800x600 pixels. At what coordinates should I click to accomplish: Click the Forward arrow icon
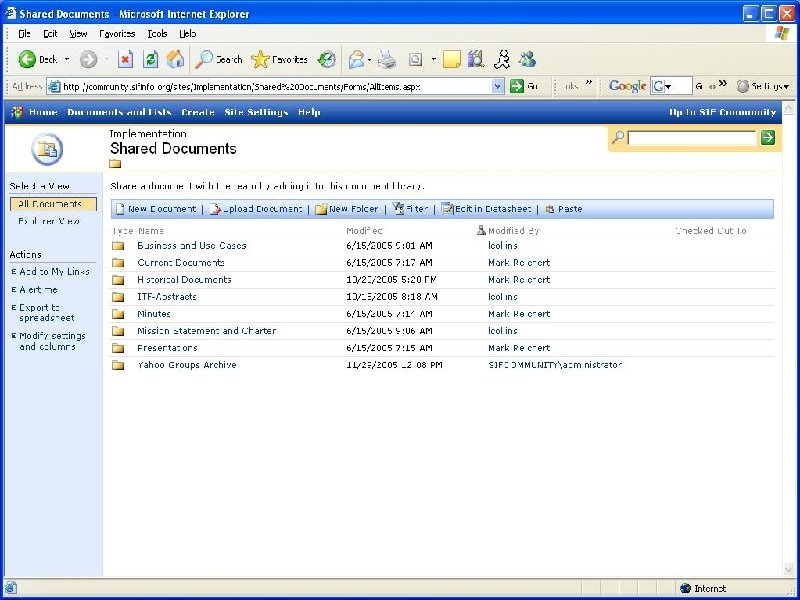pyautogui.click(x=88, y=60)
